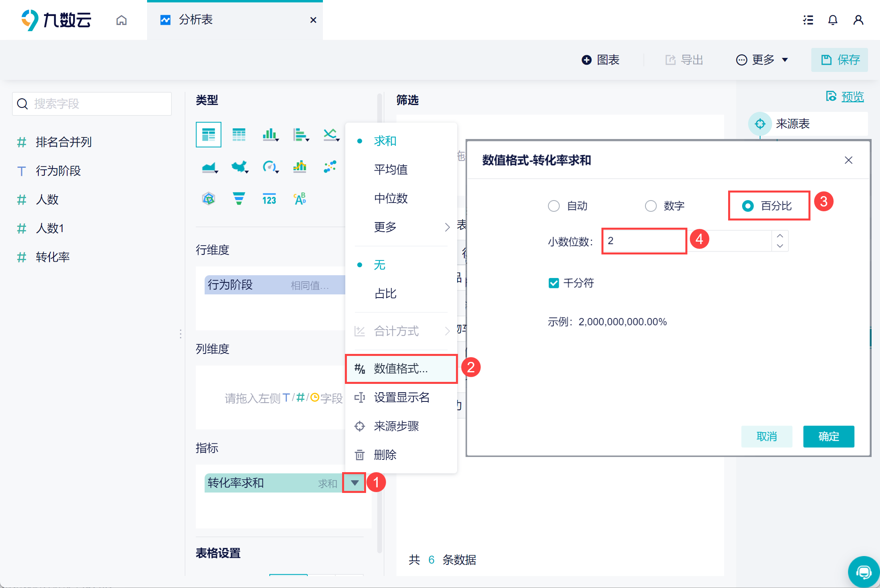Click the 确定 button
This screenshot has width=880, height=588.
828,436
